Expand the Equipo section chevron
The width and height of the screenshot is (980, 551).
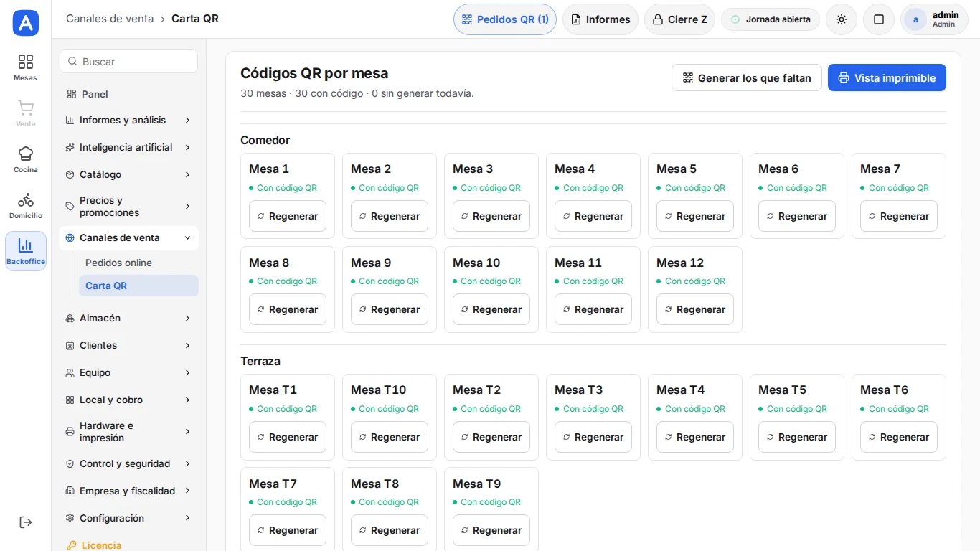[x=187, y=372]
